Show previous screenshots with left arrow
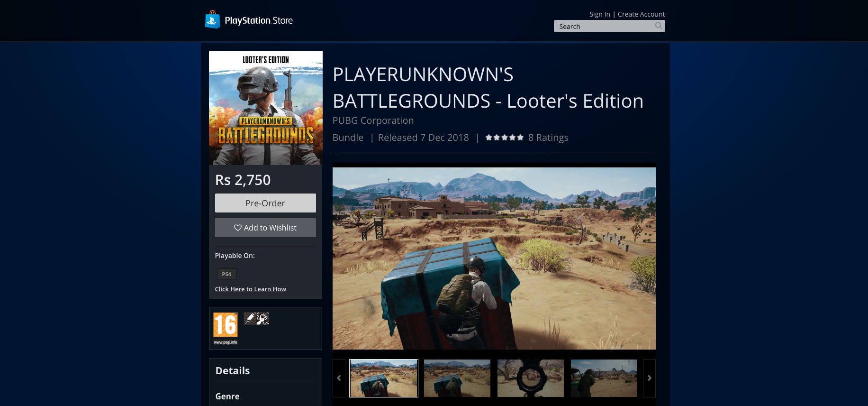Image resolution: width=868 pixels, height=406 pixels. point(339,378)
